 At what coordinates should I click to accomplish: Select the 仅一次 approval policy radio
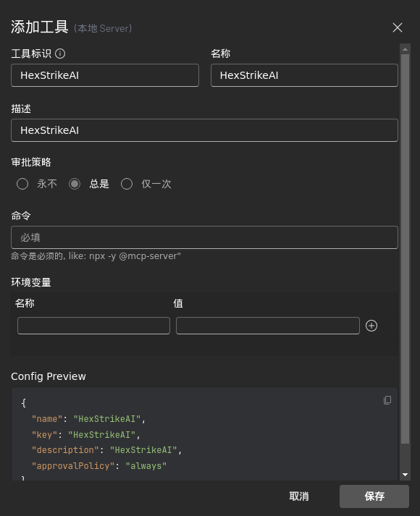(127, 184)
